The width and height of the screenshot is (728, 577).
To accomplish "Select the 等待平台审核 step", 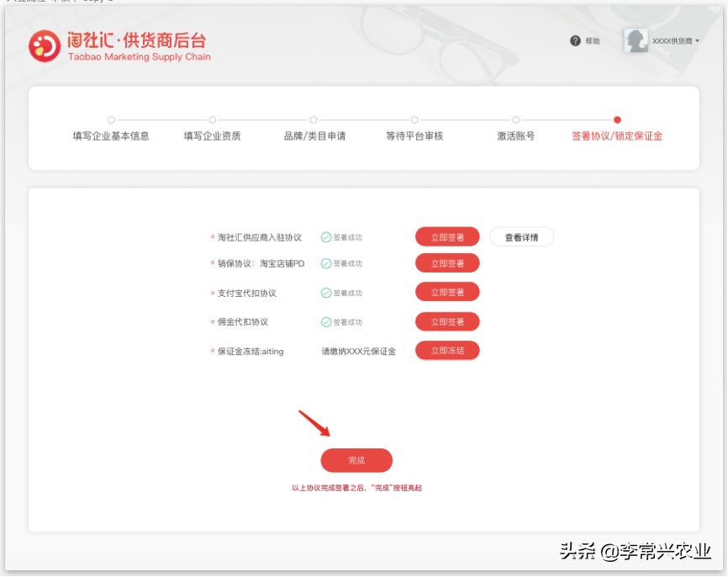I will [x=414, y=135].
